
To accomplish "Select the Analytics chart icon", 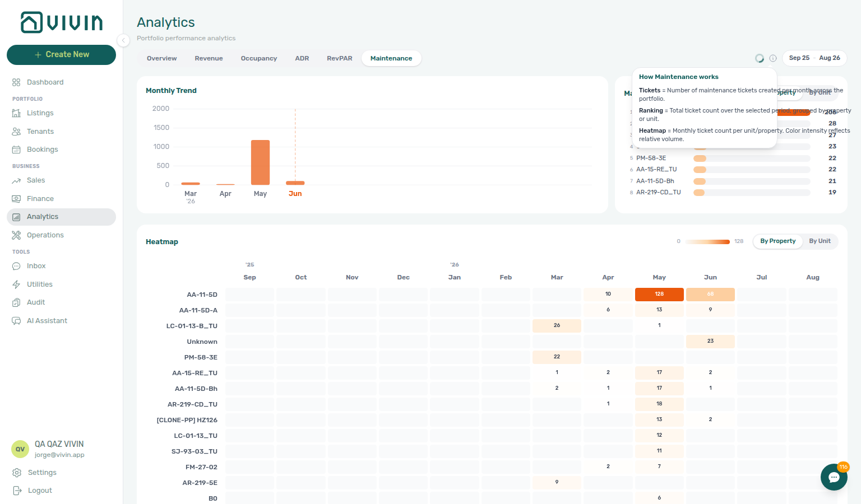I will pyautogui.click(x=16, y=217).
